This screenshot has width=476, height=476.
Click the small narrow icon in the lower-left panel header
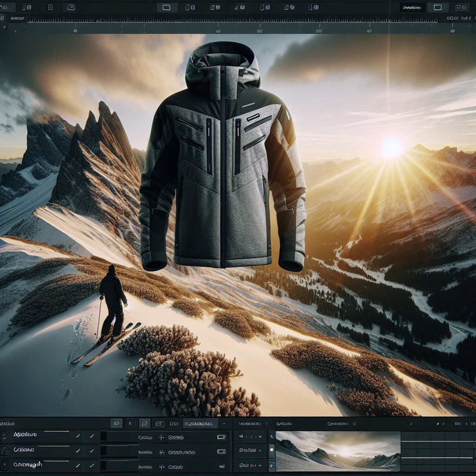[130, 423]
